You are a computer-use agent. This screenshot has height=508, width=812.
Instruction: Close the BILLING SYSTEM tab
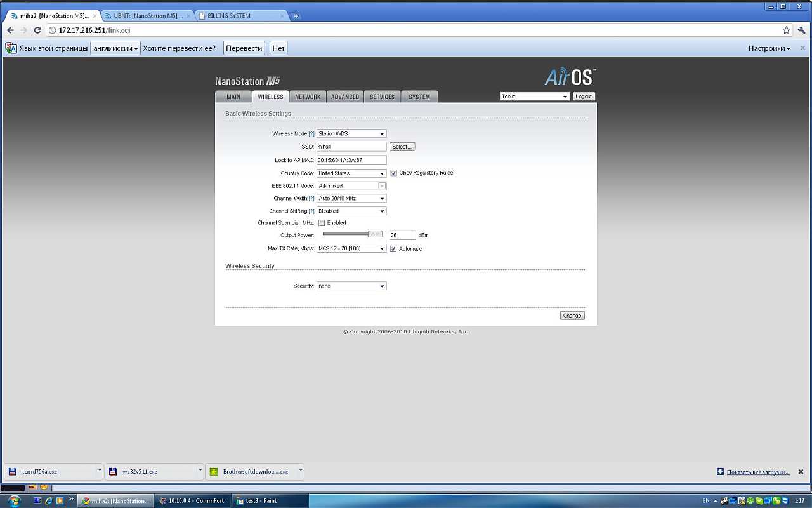[x=282, y=16]
